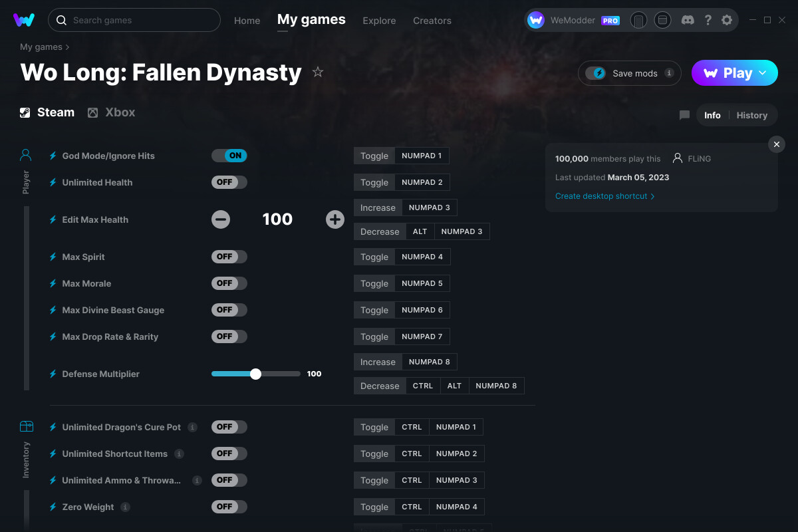Click the Steam platform icon
The image size is (798, 532).
coord(25,112)
